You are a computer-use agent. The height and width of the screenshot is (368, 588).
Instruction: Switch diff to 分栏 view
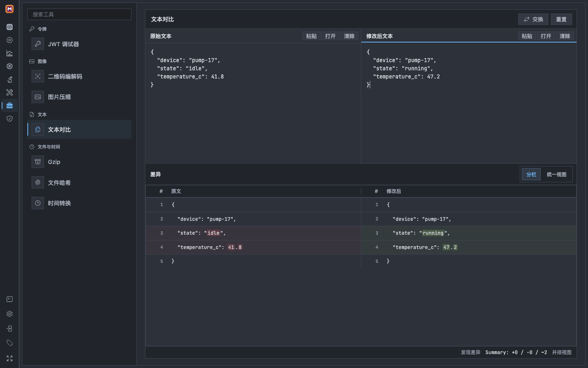(531, 174)
